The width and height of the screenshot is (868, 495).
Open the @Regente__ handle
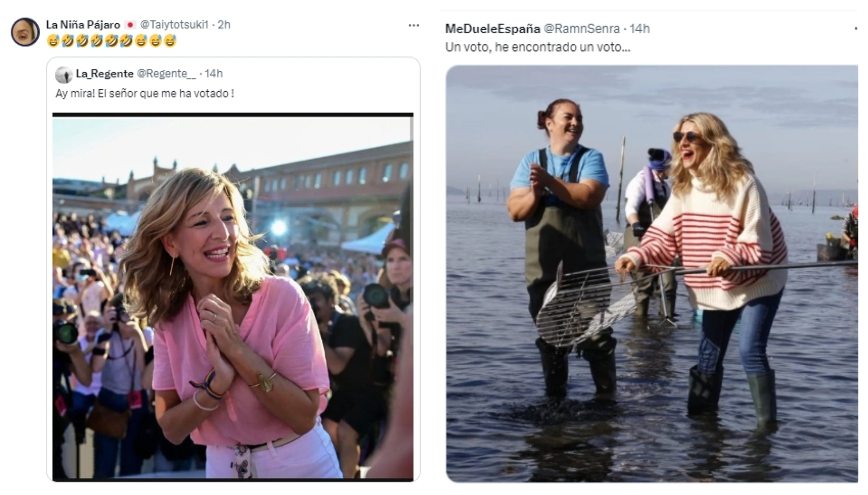click(x=166, y=74)
